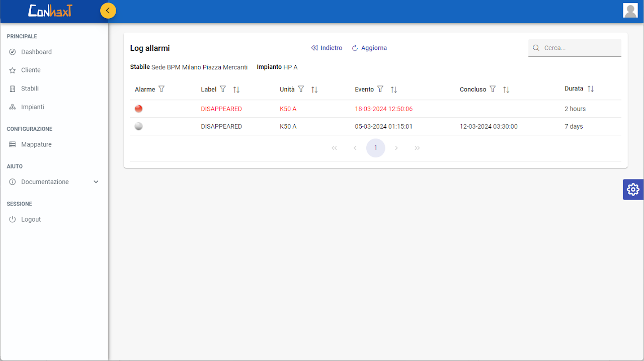
Task: Sort the table by Durata
Action: [x=591, y=89]
